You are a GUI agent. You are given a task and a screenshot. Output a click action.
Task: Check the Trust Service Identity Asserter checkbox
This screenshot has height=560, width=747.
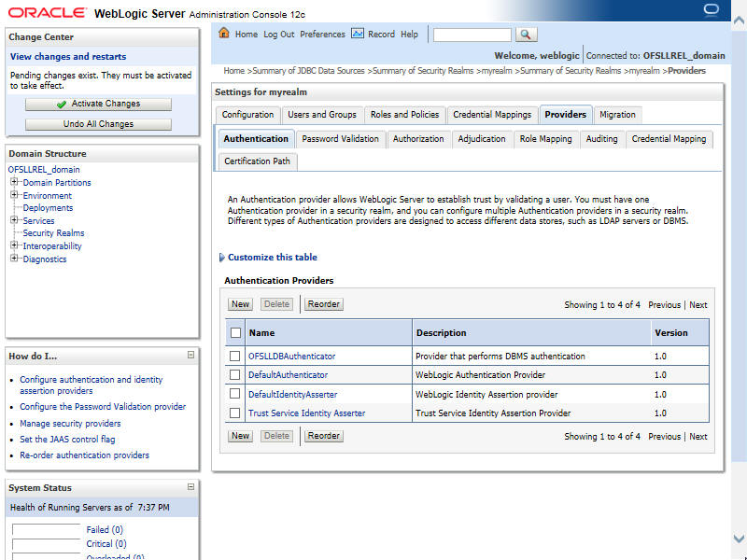[234, 413]
